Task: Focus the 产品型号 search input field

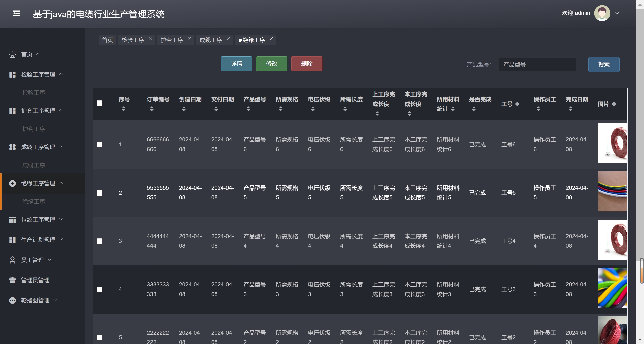Action: coord(538,65)
